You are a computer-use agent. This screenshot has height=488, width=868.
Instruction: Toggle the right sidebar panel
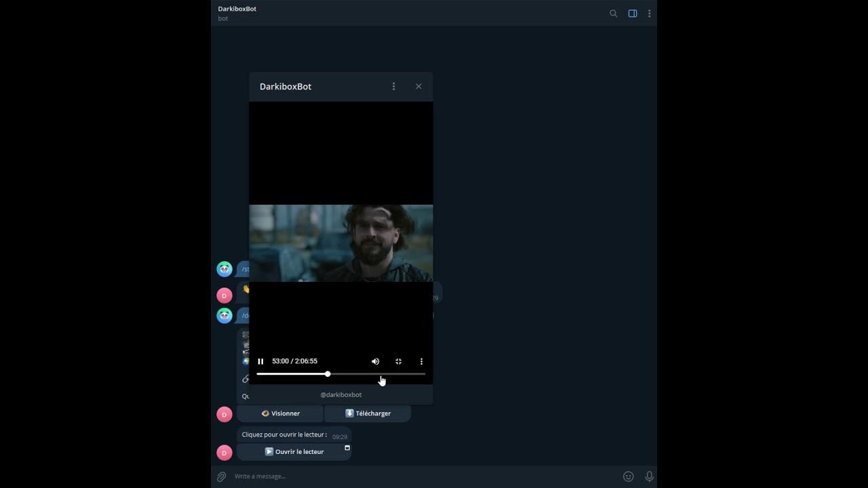(633, 14)
